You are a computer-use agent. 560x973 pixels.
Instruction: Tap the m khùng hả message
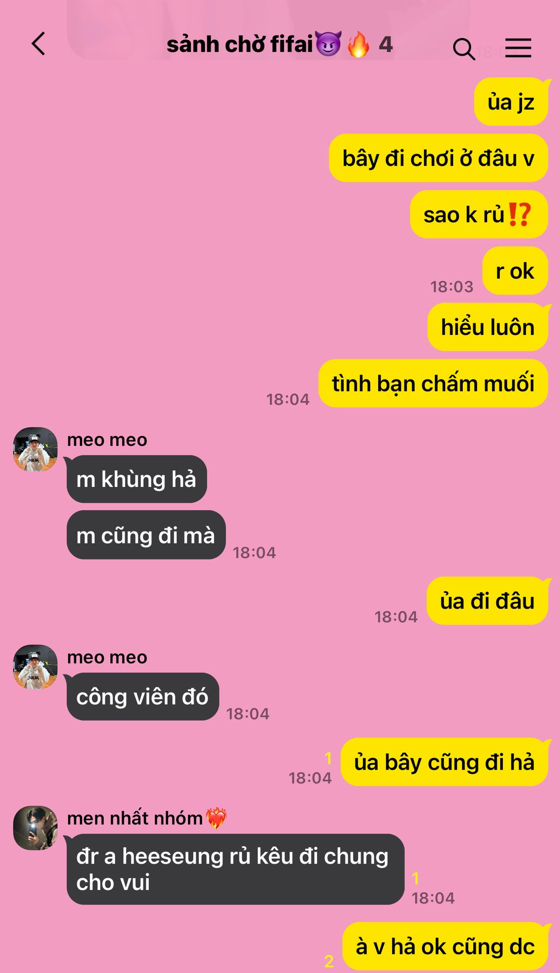pyautogui.click(x=137, y=479)
